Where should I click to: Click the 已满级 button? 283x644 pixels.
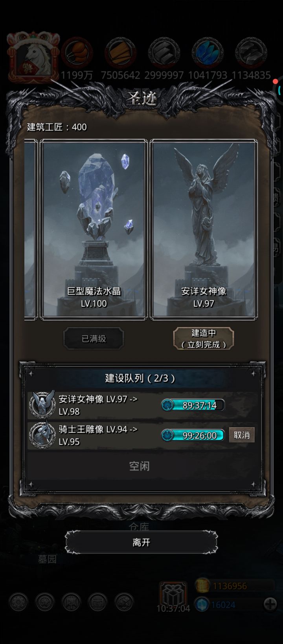tap(94, 338)
